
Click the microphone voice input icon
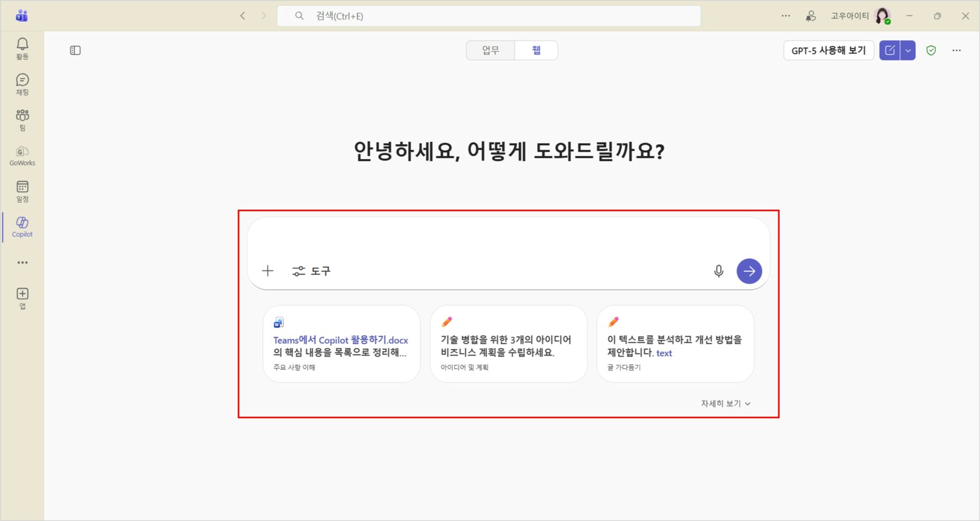point(719,271)
